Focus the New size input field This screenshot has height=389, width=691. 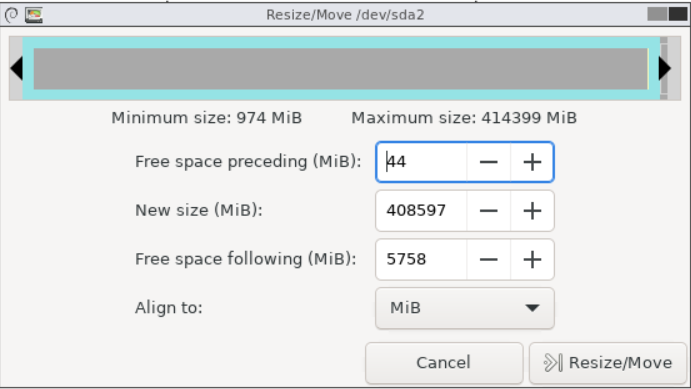[421, 211]
